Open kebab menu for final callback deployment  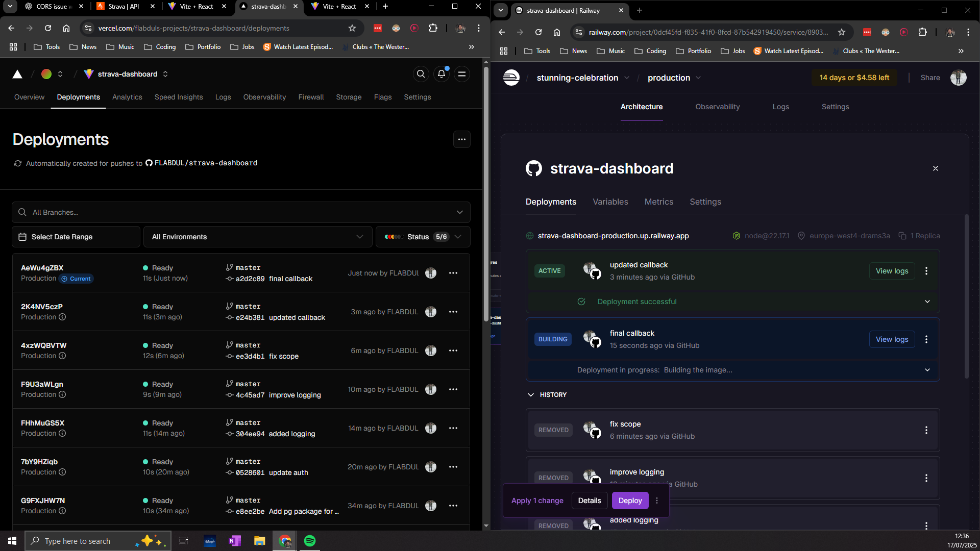[926, 339]
